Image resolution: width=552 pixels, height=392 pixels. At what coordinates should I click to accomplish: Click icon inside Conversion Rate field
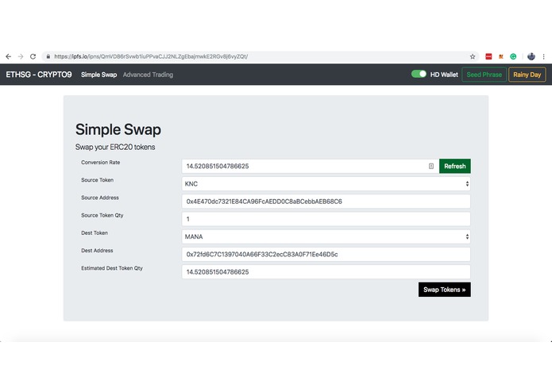431,167
